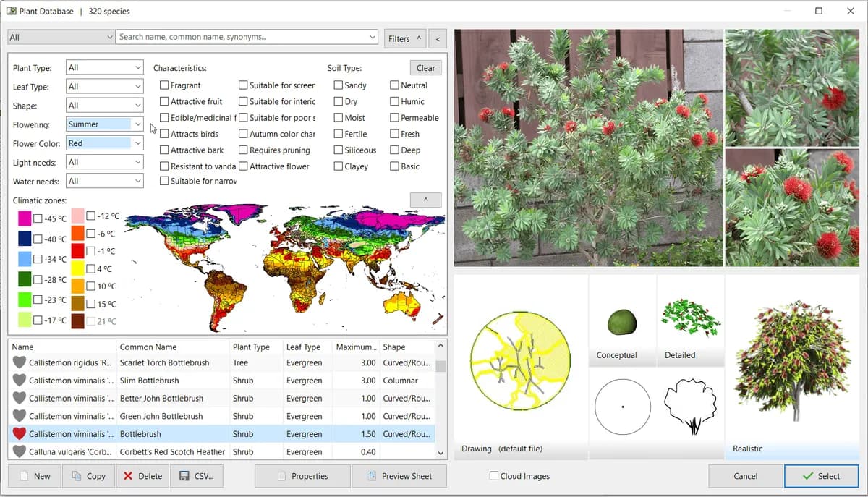Viewport: 868px width, 497px height.
Task: Click the red -1 °C color swatch
Action: pos(77,251)
